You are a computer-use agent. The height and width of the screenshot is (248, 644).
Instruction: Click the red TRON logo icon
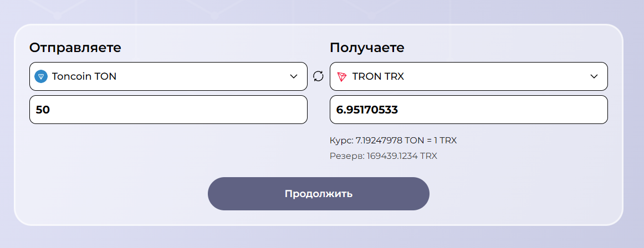(341, 76)
